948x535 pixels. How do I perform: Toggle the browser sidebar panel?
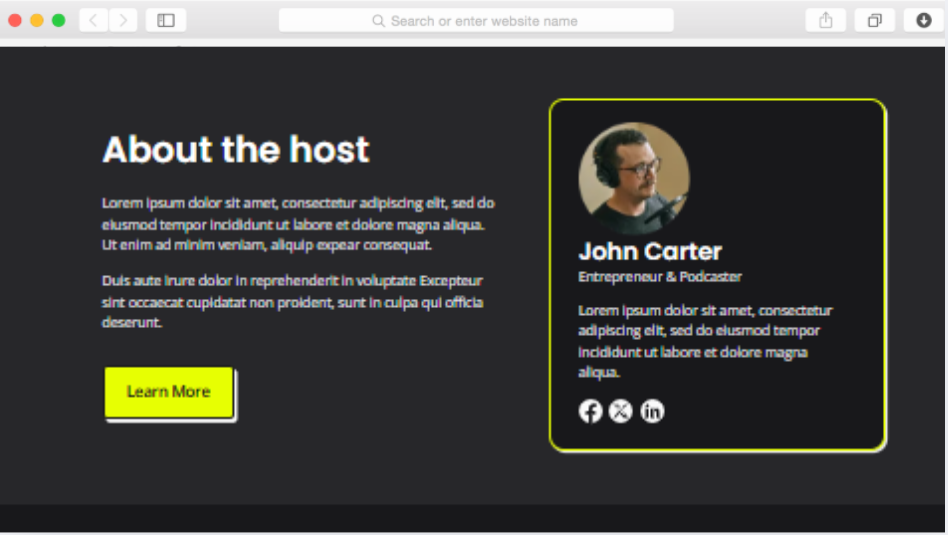click(166, 20)
